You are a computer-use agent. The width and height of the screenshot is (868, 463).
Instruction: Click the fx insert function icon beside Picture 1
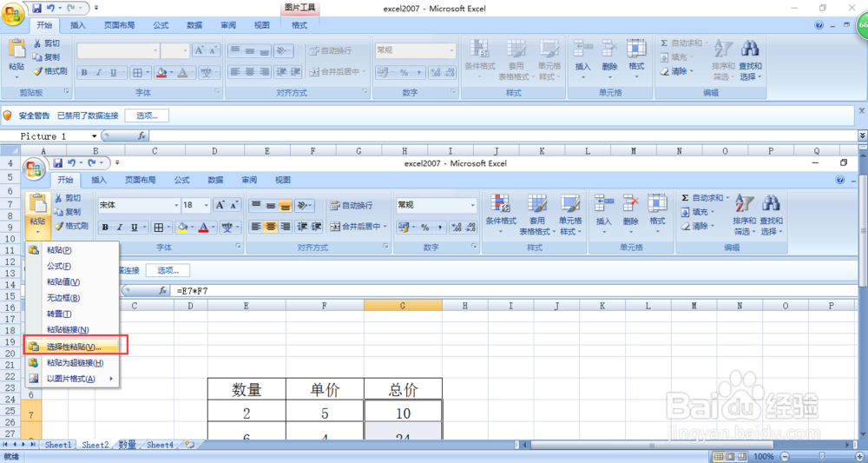click(x=141, y=136)
